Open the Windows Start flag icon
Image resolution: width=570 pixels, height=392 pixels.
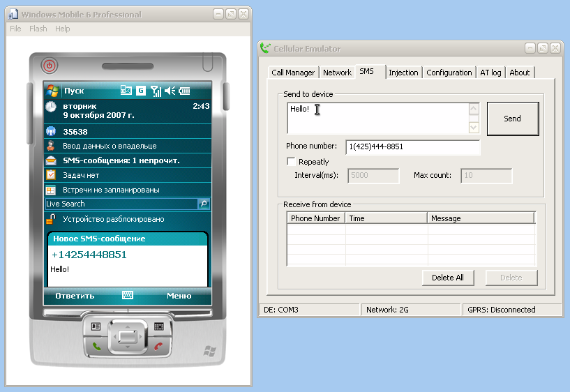coord(53,91)
